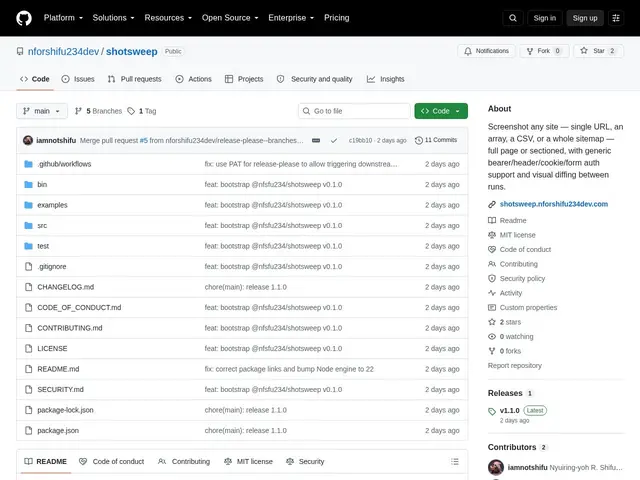This screenshot has height=480, width=640.
Task: Click the Notifications button
Action: (x=486, y=51)
